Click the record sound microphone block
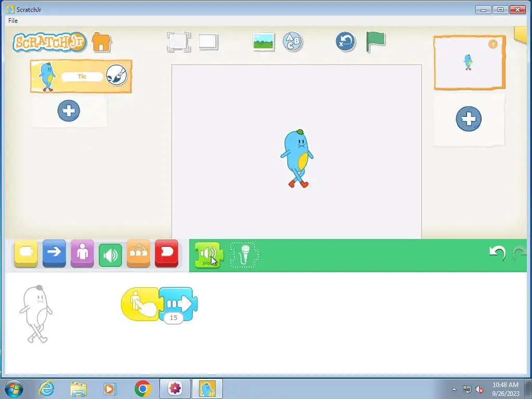532x399 pixels. (x=244, y=255)
